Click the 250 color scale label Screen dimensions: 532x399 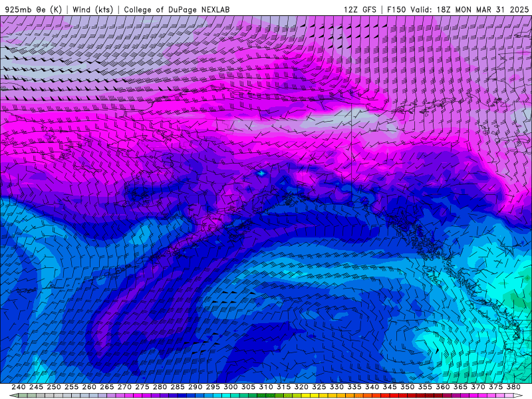pos(54,387)
